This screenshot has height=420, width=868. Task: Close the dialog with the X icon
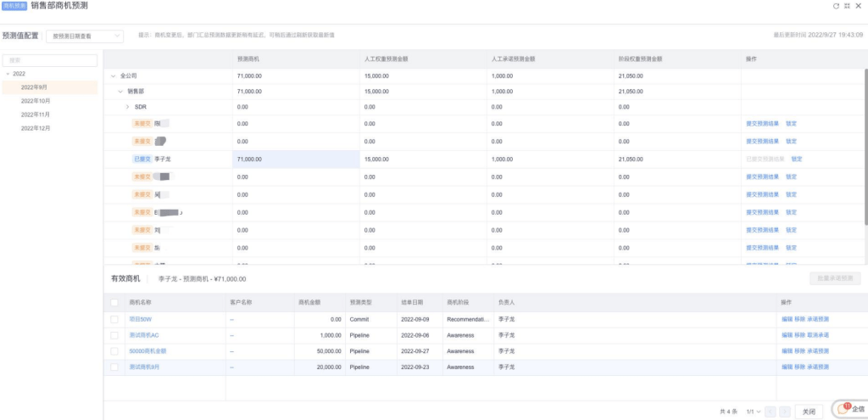(x=858, y=6)
